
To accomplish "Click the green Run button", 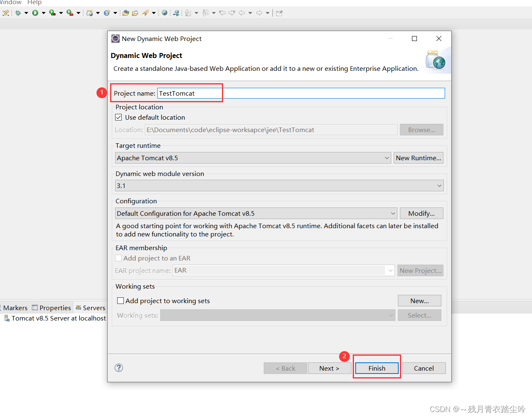I will [35, 13].
